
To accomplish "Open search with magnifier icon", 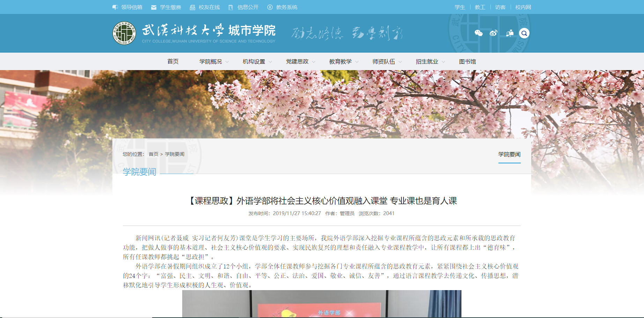I will (524, 33).
